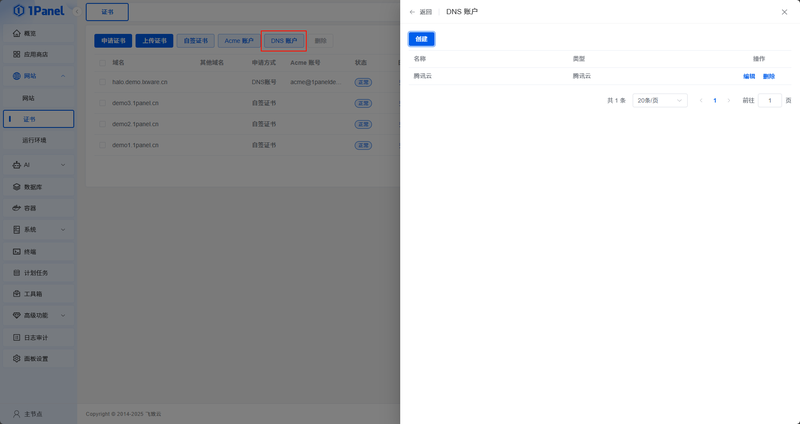The width and height of the screenshot is (800, 424).
Task: Check the demo3.1panel.cn row checkbox
Action: pos(103,103)
